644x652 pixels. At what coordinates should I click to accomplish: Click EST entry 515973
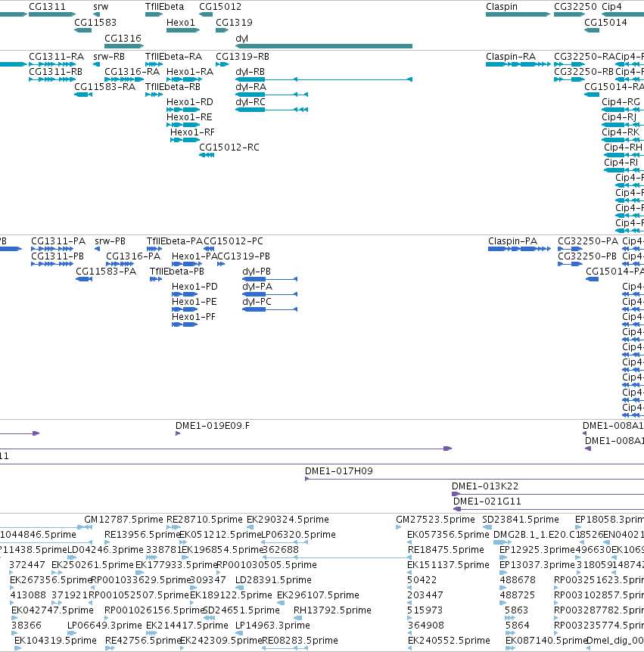(425, 610)
